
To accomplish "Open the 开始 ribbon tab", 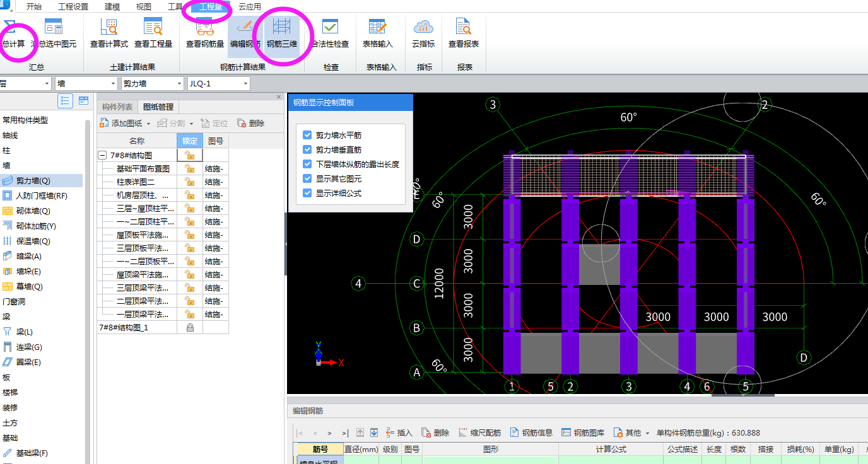I will [x=34, y=7].
